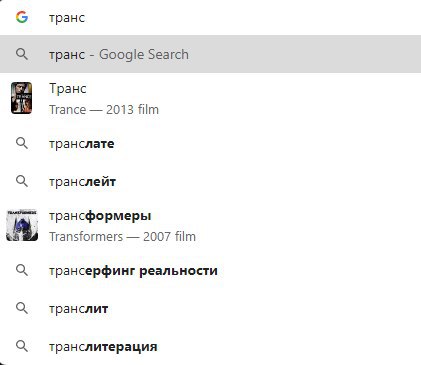Choose the 'Транс' film suggestion title
Screen dimensions: 421x365
tap(68, 89)
